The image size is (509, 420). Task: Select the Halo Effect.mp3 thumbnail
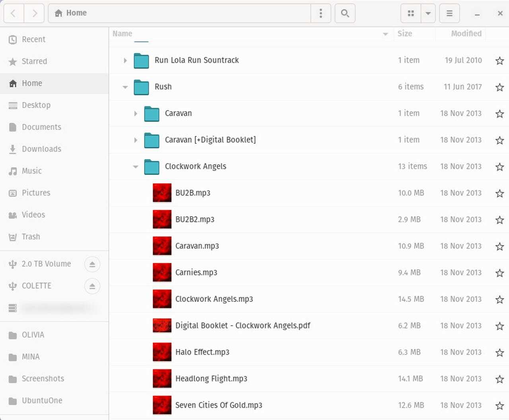162,352
